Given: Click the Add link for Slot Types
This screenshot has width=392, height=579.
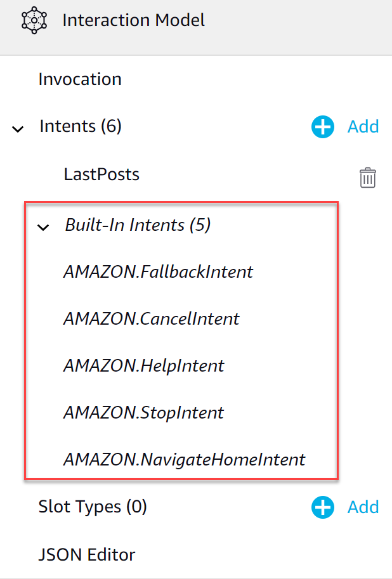Looking at the screenshot, I should pyautogui.click(x=363, y=507).
